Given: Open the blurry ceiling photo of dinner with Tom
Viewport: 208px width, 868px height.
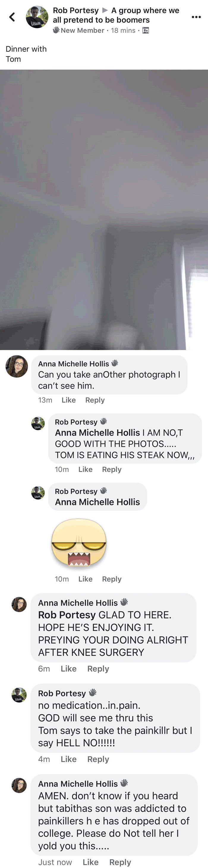Looking at the screenshot, I should click(104, 209).
